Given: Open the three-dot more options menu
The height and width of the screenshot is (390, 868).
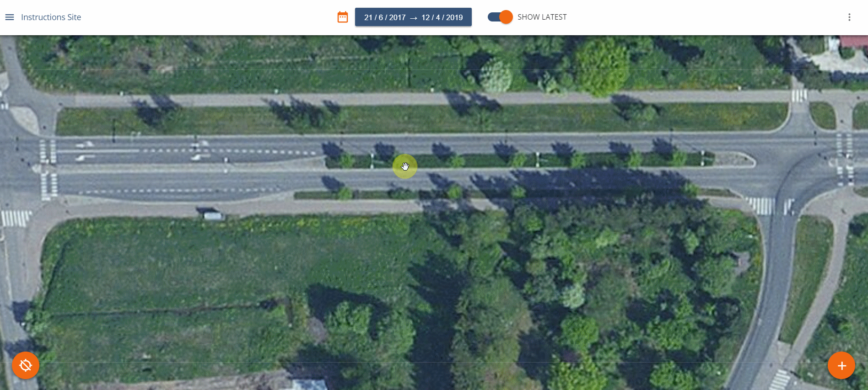Looking at the screenshot, I should (849, 17).
